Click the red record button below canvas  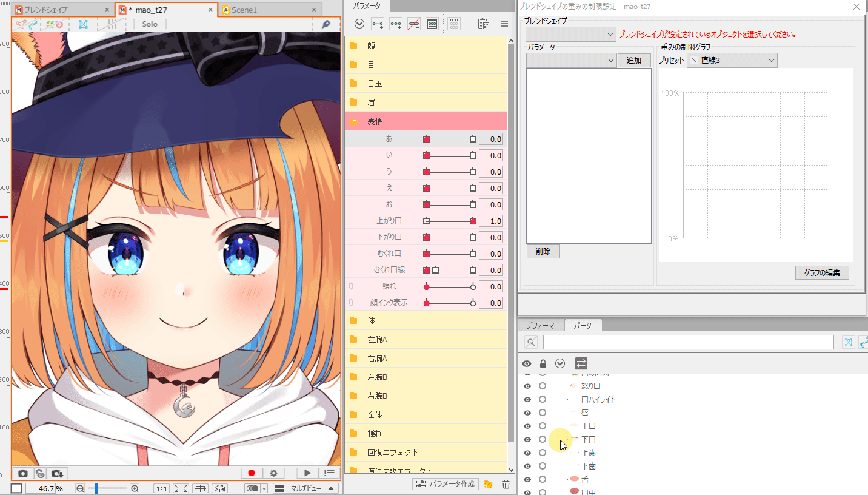(x=251, y=473)
